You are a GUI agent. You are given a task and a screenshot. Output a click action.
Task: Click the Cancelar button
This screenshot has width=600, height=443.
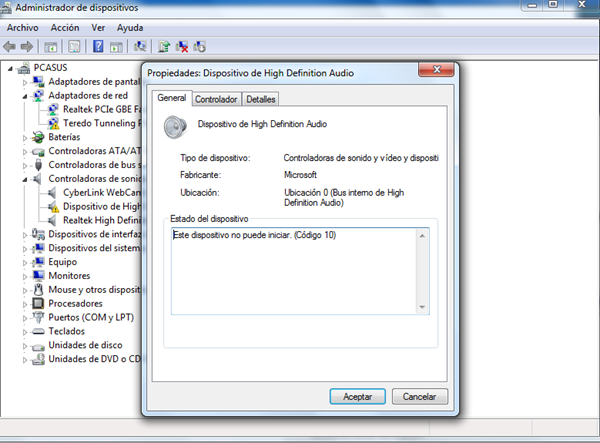point(420,396)
